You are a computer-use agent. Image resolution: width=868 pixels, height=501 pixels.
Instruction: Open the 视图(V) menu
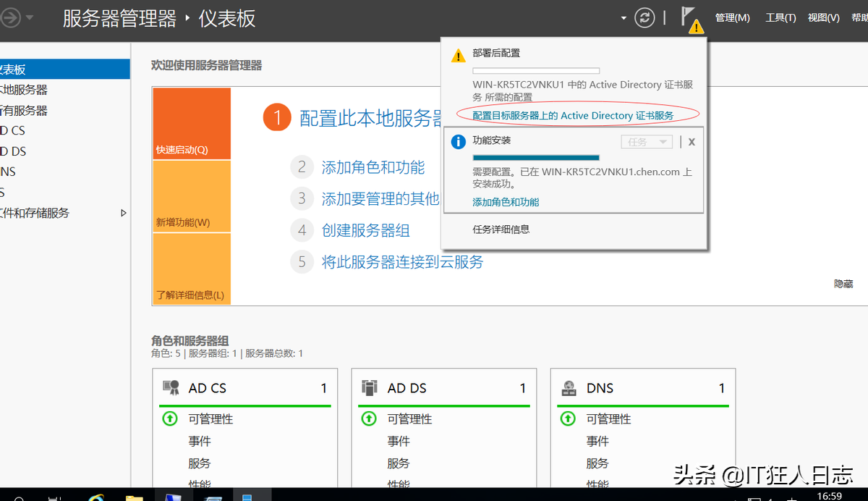click(x=824, y=18)
